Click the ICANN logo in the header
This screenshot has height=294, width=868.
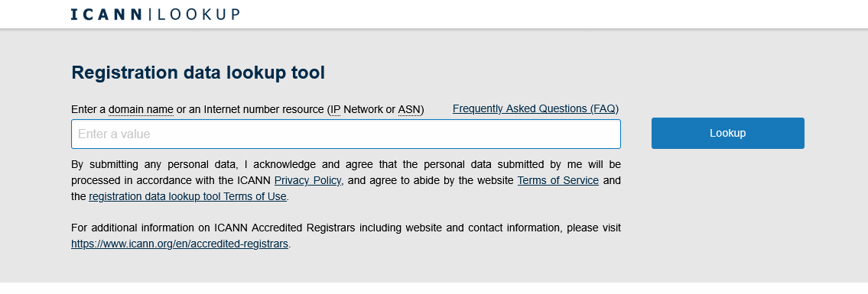click(x=107, y=15)
